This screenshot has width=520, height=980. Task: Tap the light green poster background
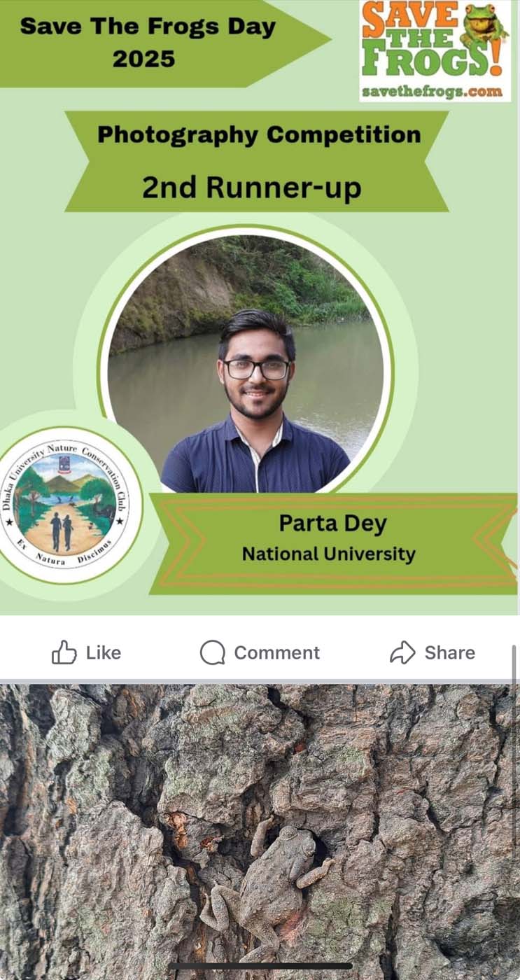point(462,315)
